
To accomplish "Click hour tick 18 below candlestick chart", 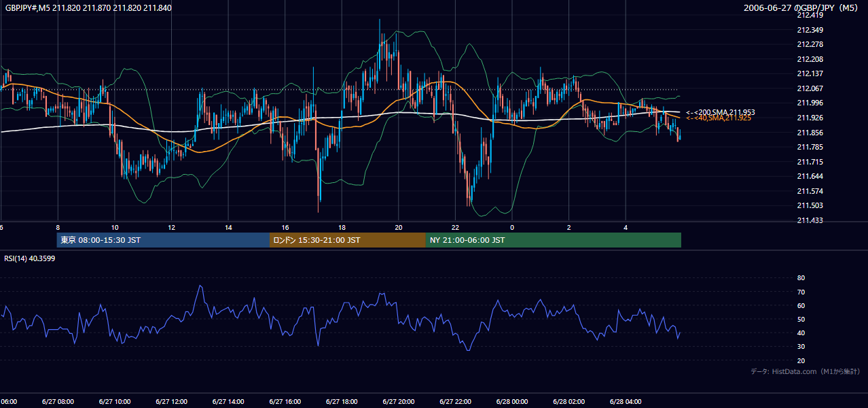I will 342,228.
